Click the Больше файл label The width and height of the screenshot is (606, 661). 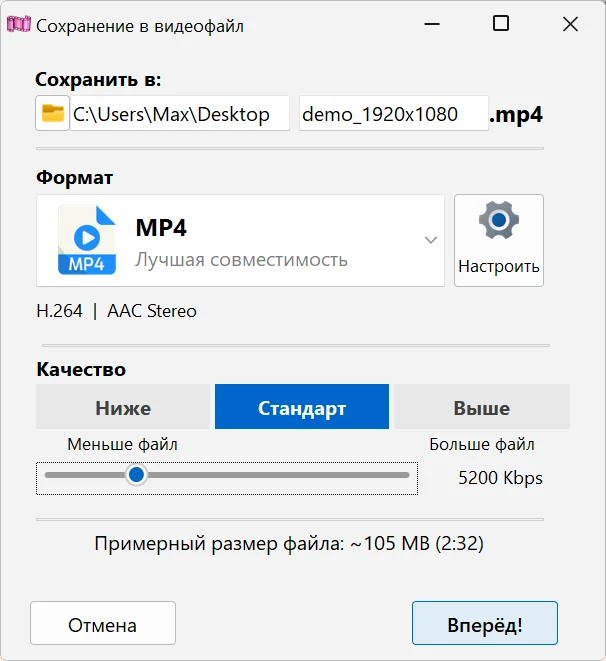pyautogui.click(x=482, y=444)
